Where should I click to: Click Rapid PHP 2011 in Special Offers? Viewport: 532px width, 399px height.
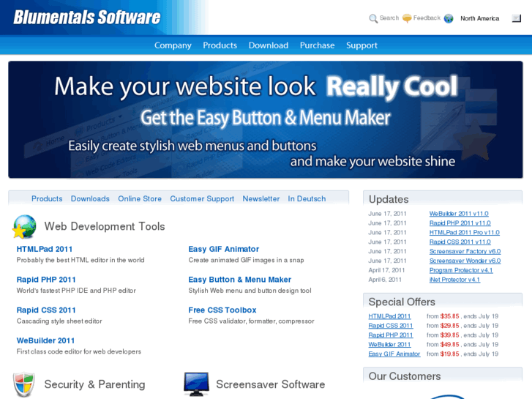click(x=391, y=335)
